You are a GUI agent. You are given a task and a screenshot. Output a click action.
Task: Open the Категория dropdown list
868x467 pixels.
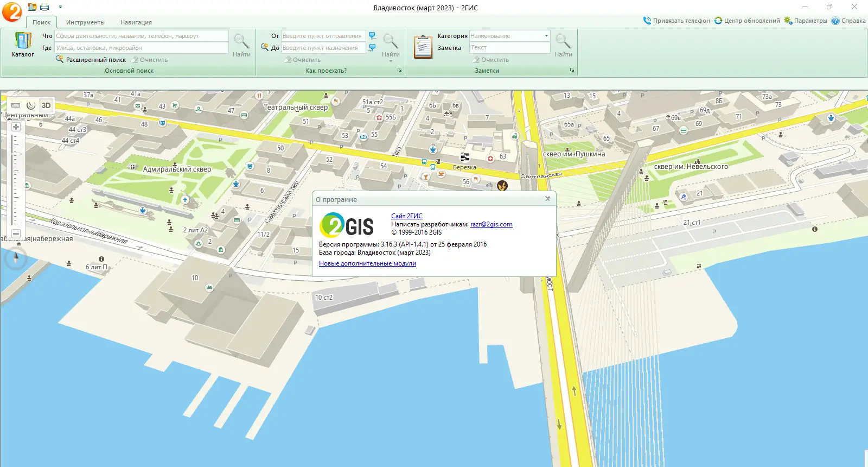pos(546,36)
